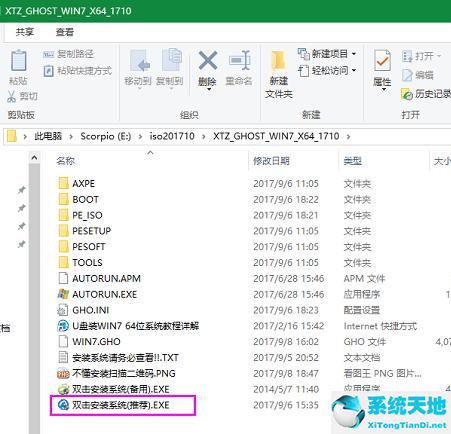Click the Delete (删除) X icon

[208, 60]
